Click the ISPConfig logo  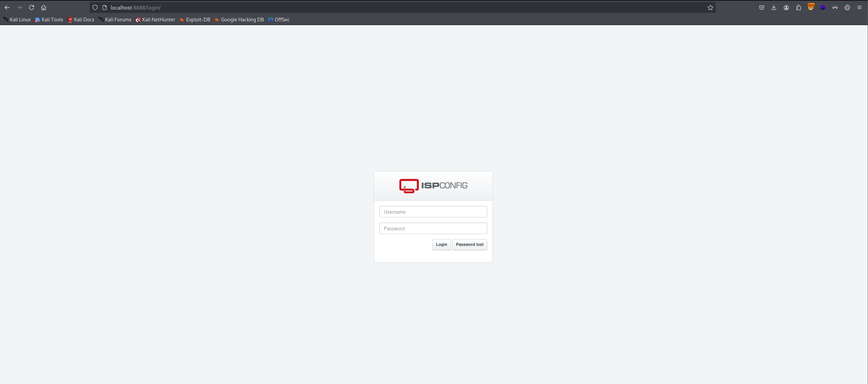[x=433, y=186]
